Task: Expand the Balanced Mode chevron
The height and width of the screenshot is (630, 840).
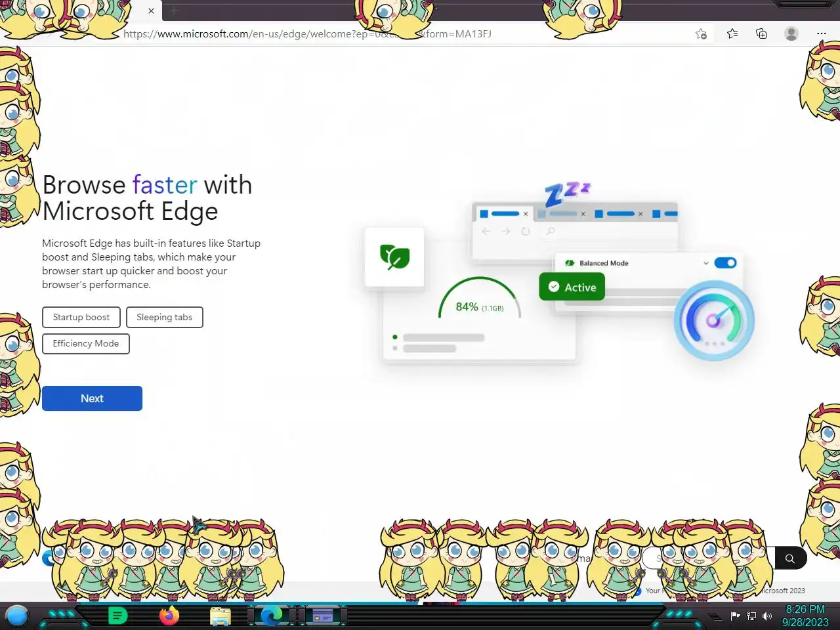Action: pos(706,263)
